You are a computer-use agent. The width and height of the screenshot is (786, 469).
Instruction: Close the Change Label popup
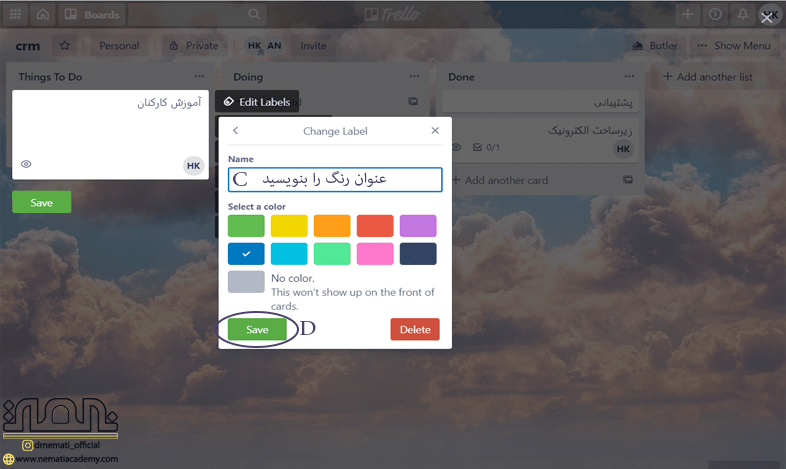pos(435,131)
